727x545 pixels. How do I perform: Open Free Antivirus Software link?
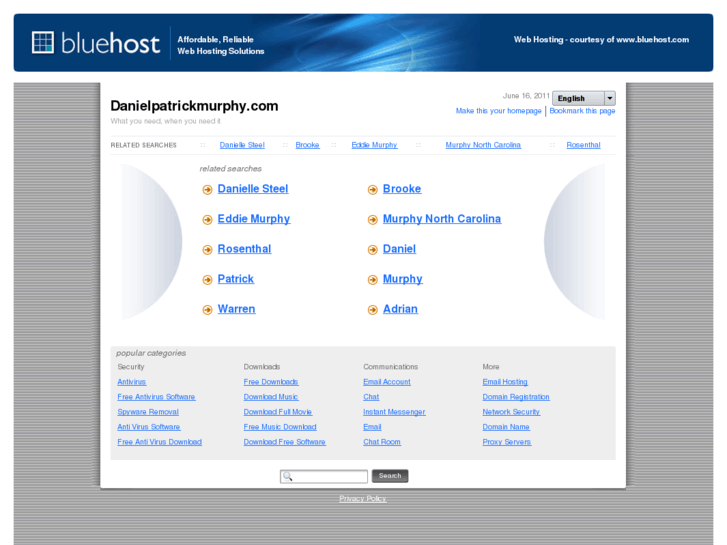[156, 397]
